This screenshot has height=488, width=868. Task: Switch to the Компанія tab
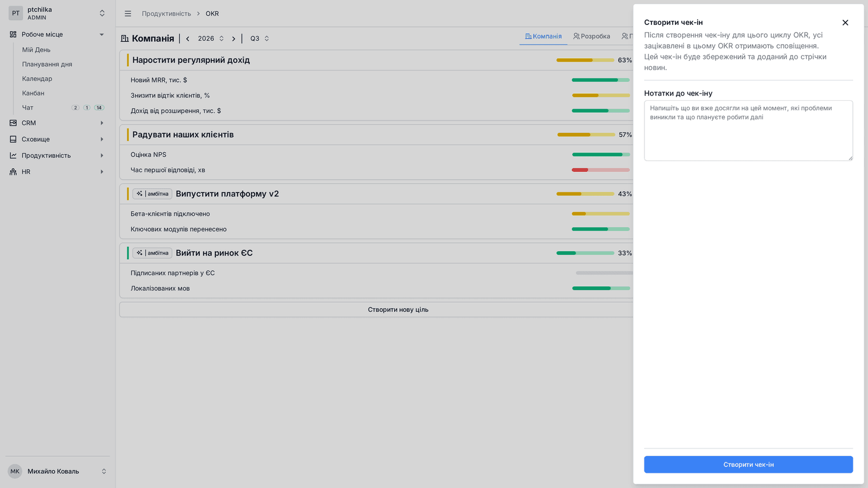543,36
